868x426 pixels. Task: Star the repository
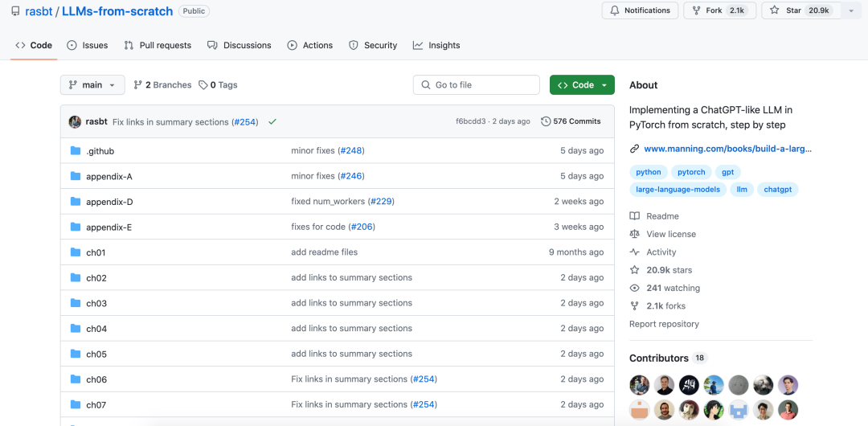point(801,10)
